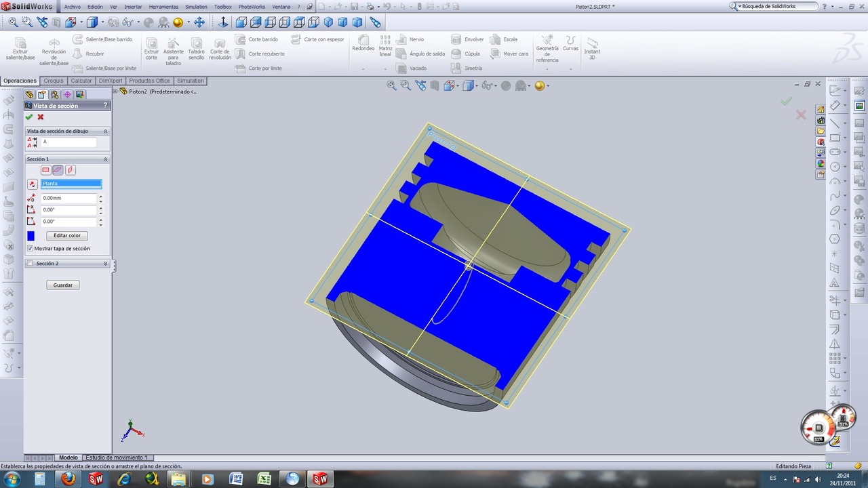Click the 0.00mm offset distance field
Image resolution: width=868 pixels, height=488 pixels.
[68, 199]
